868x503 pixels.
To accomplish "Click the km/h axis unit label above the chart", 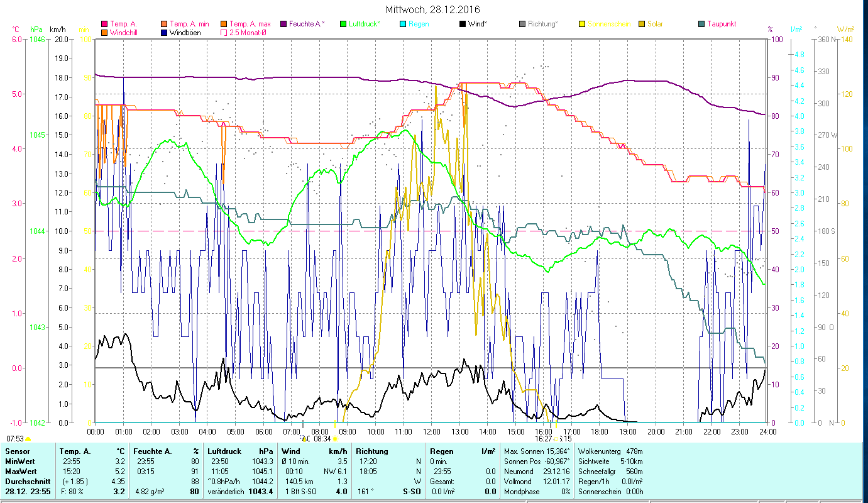I will point(57,29).
